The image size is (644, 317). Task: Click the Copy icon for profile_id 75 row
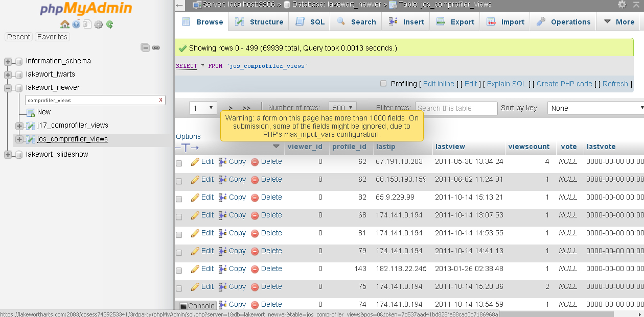[222, 287]
